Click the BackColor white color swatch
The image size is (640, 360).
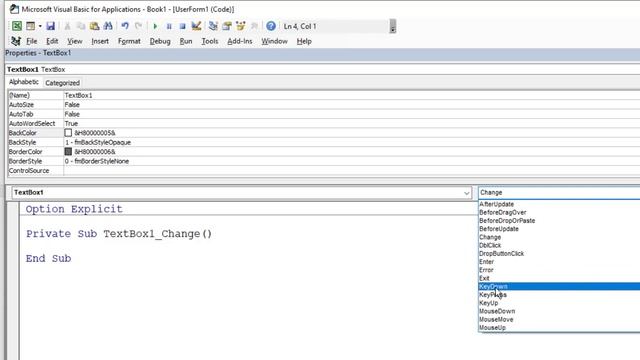[68, 133]
